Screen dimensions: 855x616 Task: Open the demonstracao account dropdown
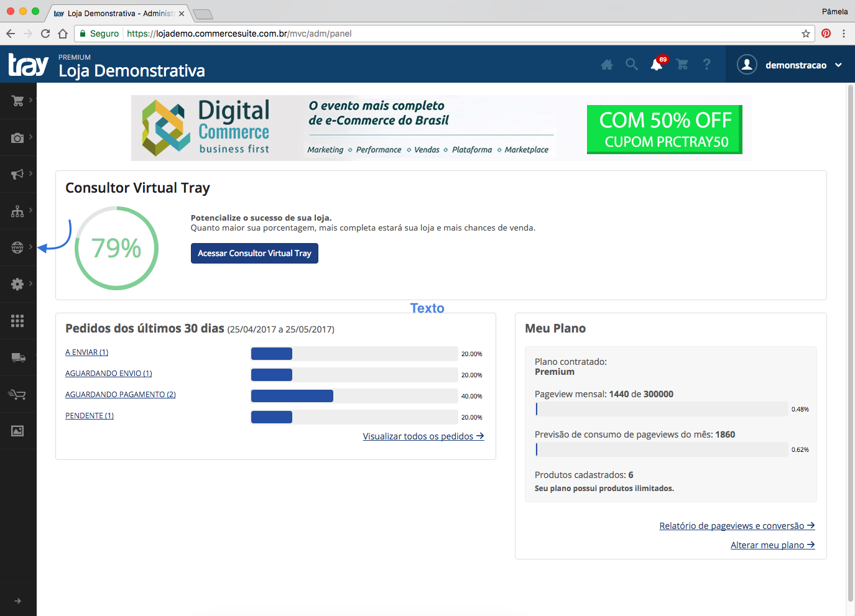[x=803, y=65]
